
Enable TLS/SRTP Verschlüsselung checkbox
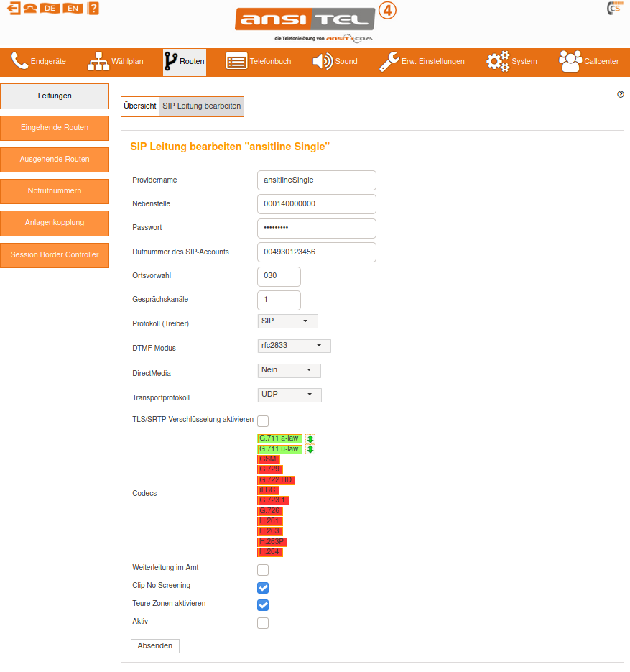tap(263, 420)
